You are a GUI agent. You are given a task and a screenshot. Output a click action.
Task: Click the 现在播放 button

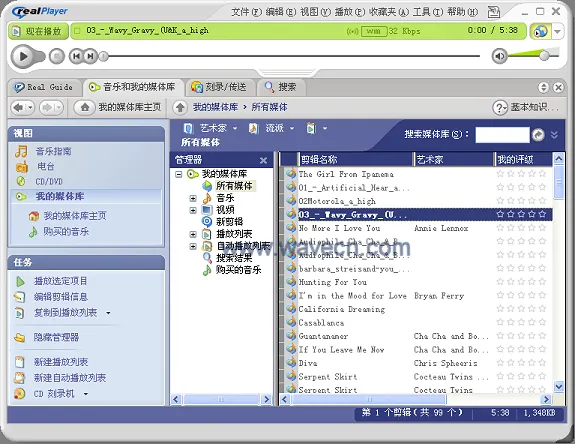point(38,31)
